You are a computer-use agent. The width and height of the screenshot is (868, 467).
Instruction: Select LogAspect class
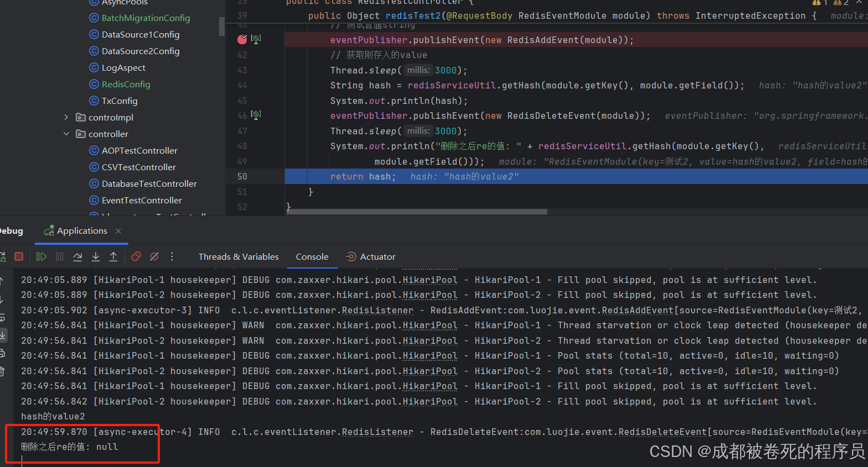pos(123,67)
